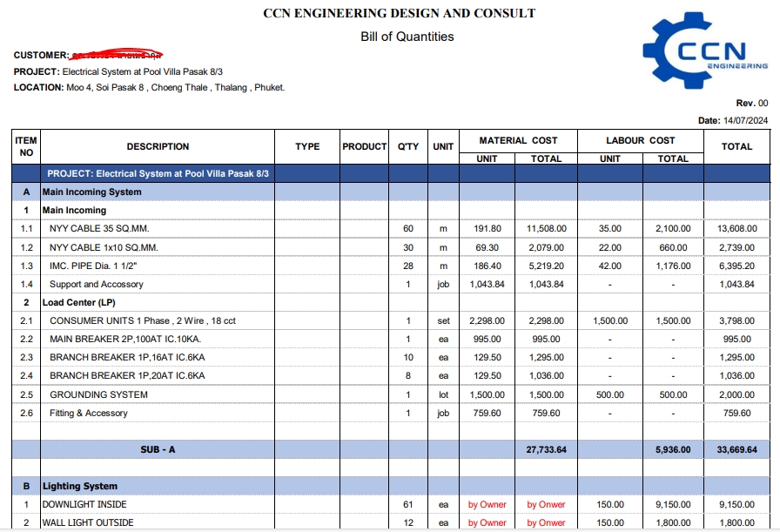Click quantity '60' for NYY CABLE 35
The image size is (780, 532).
point(408,229)
